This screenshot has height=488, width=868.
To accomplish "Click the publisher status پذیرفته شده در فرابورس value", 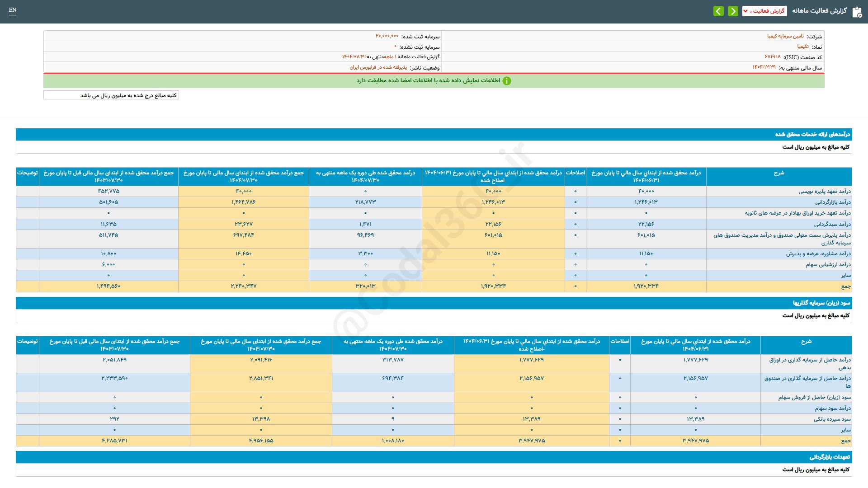I will click(378, 67).
